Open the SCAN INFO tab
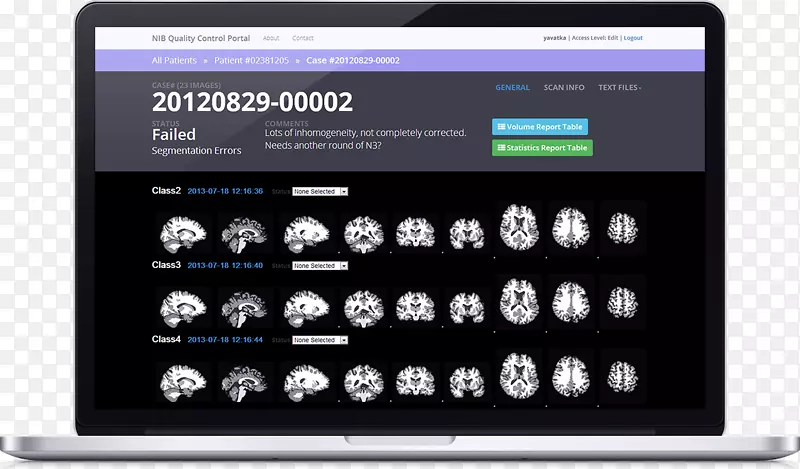This screenshot has width=800, height=469. [564, 88]
